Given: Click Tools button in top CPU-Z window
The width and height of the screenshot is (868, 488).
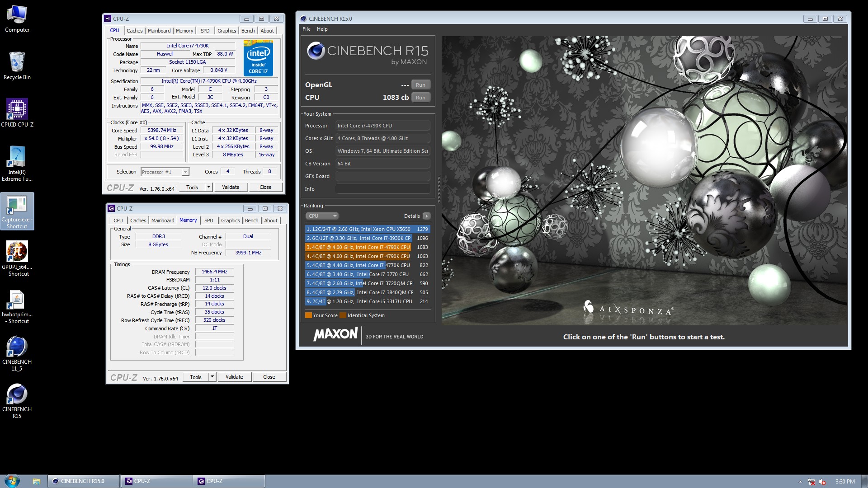Looking at the screenshot, I should 192,187.
